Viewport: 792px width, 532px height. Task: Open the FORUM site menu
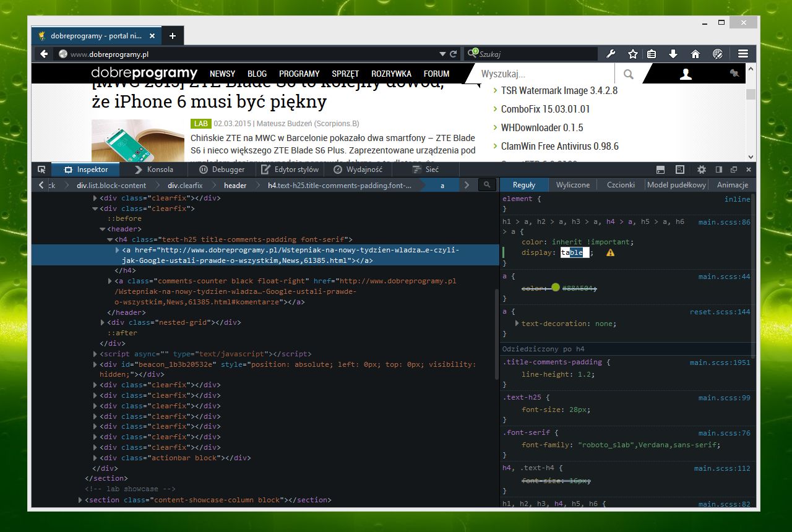pos(437,74)
